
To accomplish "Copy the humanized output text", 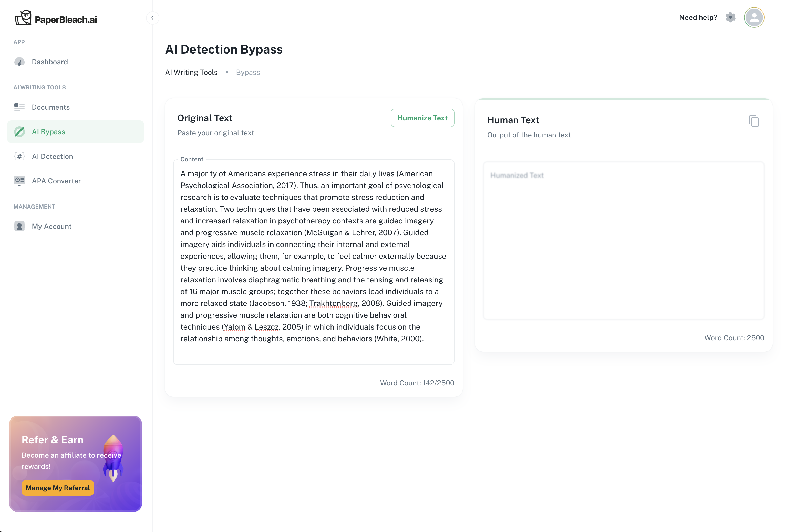I will point(753,121).
